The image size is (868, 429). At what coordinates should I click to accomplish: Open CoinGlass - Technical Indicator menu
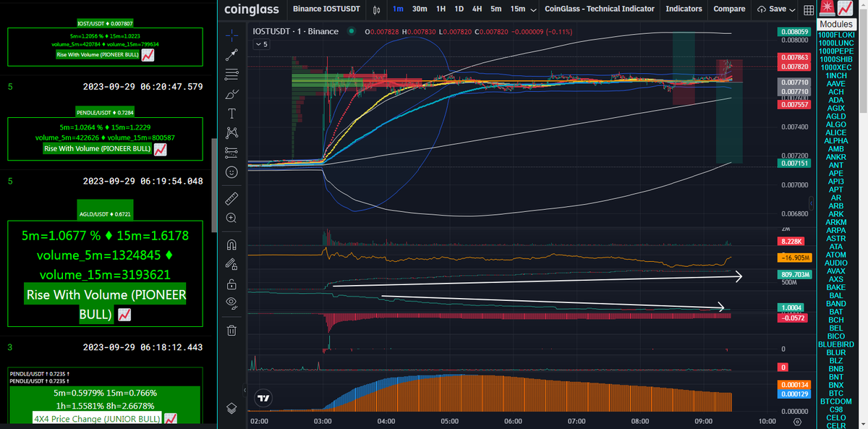tap(599, 9)
